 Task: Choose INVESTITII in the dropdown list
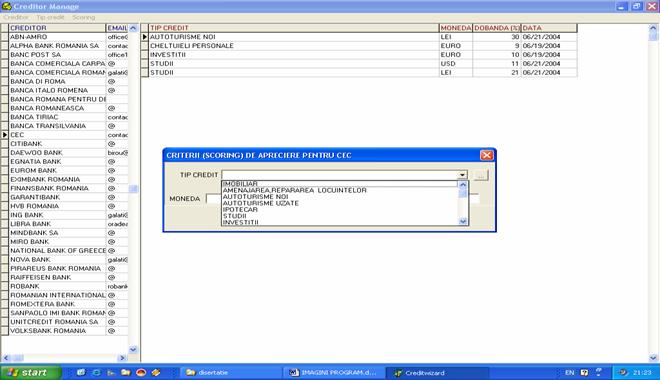(x=340, y=222)
